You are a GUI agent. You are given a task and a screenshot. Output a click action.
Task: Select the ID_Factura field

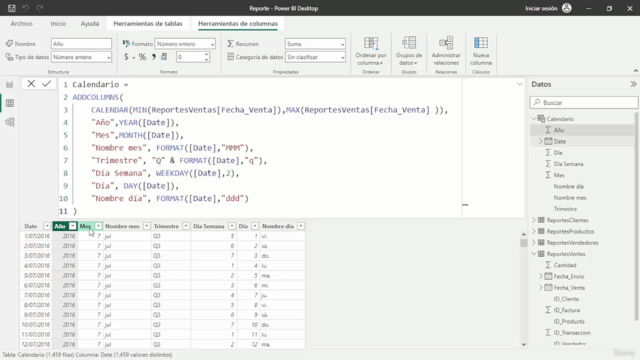point(567,310)
